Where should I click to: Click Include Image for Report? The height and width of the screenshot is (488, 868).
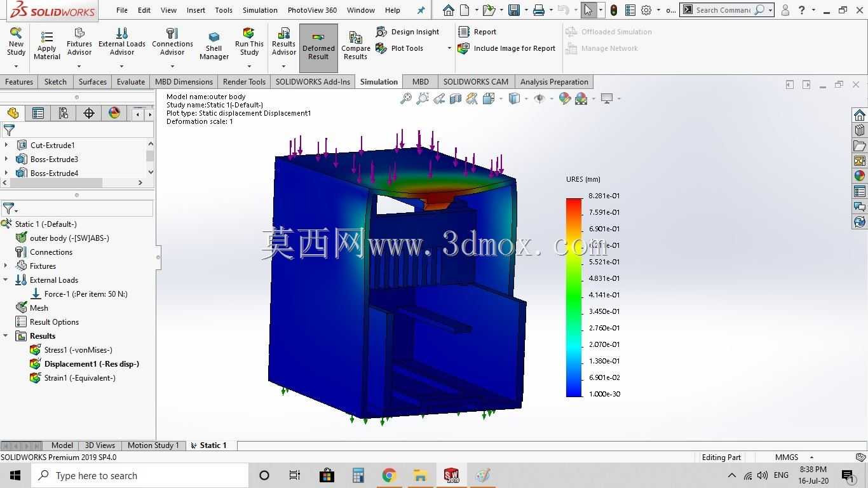point(507,48)
